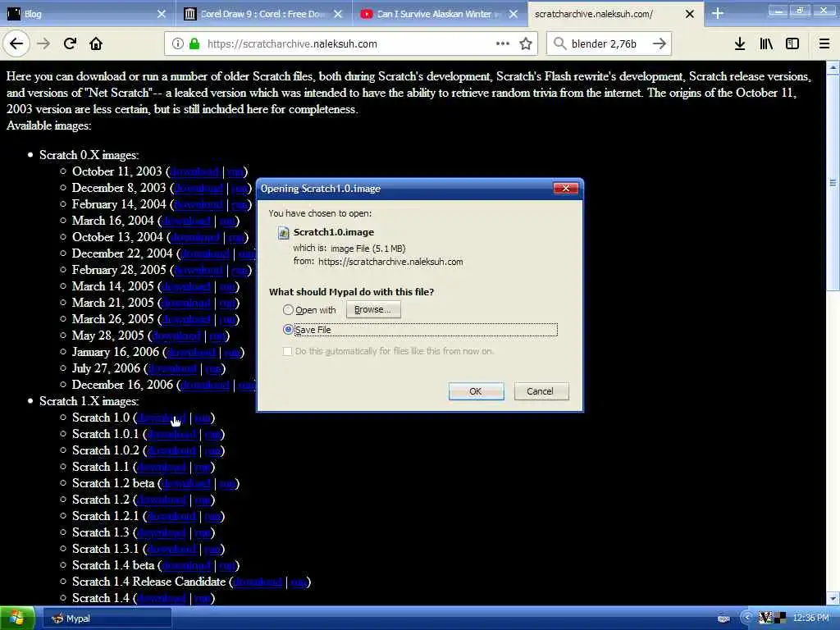Click the page scrollbar up arrow
Screen dimensions: 840x630
[833, 68]
